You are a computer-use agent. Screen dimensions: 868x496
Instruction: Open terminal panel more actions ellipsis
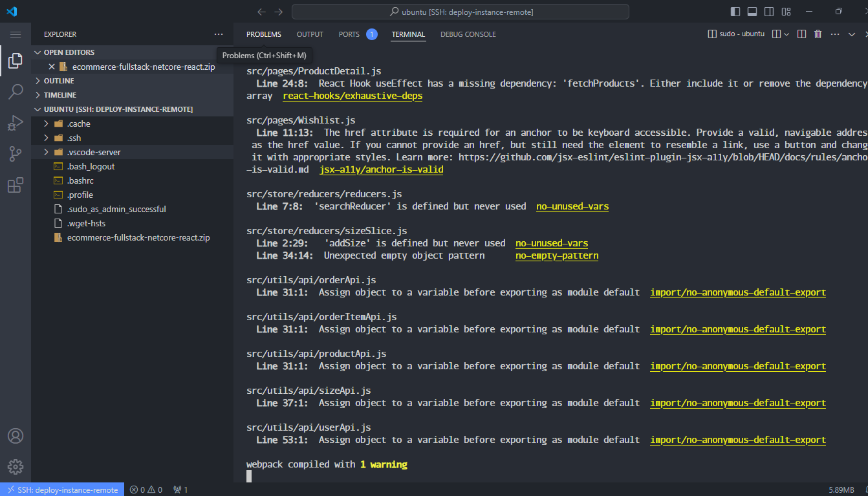[834, 34]
